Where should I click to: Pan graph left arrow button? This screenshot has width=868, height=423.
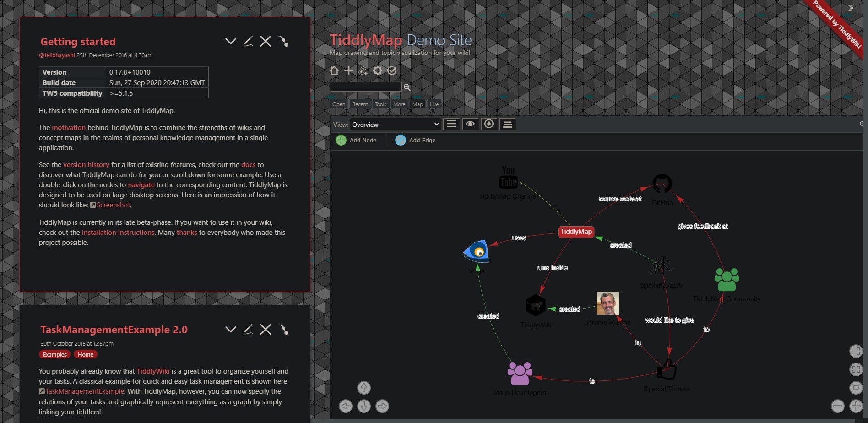[x=346, y=406]
